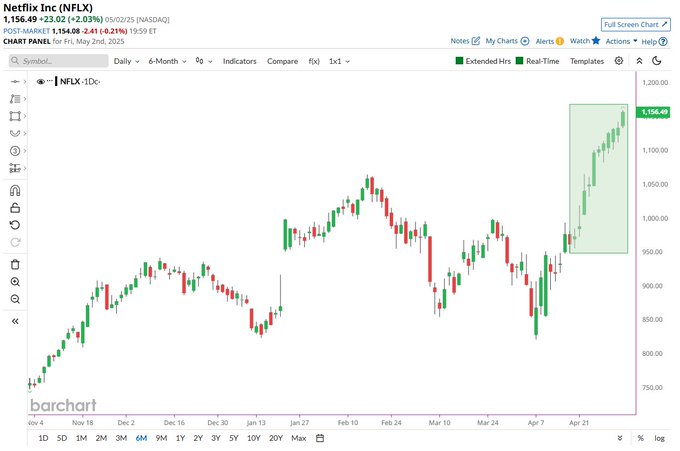Open the f(x) expressions button
The width and height of the screenshot is (680, 451).
[x=314, y=61]
